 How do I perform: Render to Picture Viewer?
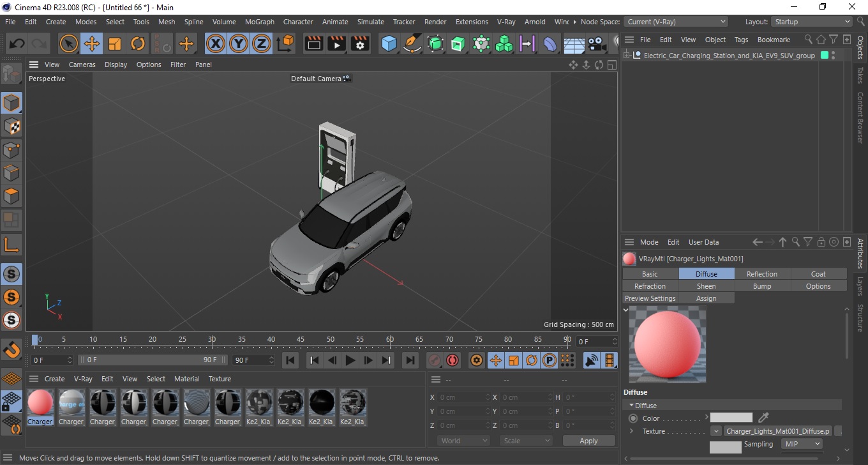(x=337, y=44)
